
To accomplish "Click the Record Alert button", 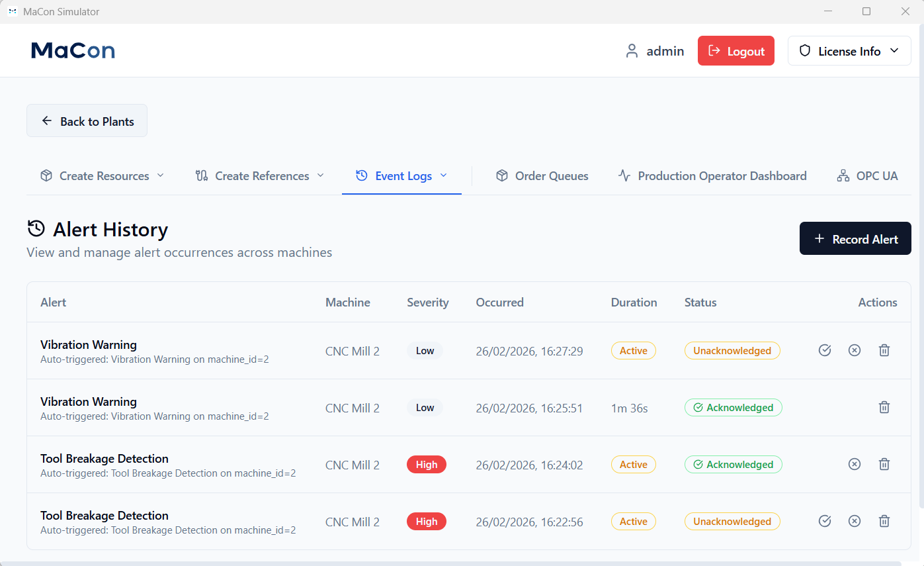I will pyautogui.click(x=855, y=239).
